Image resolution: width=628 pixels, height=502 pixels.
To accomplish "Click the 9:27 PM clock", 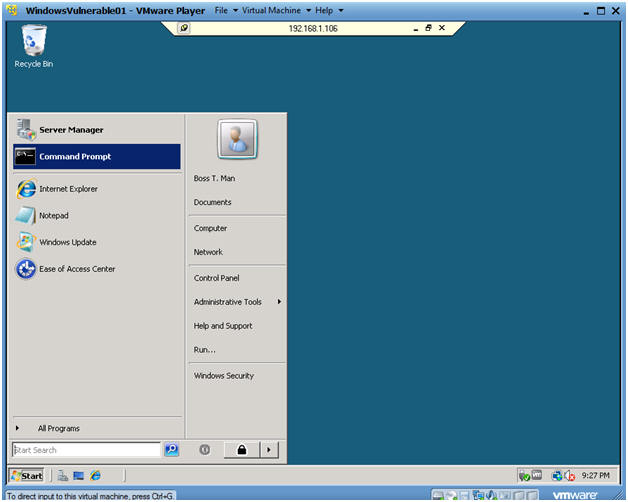I will click(596, 476).
